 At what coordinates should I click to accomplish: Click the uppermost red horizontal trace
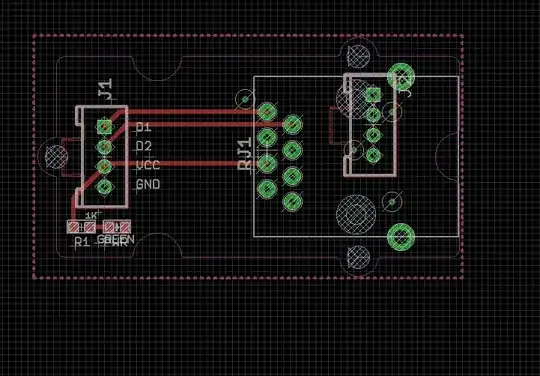point(193,112)
